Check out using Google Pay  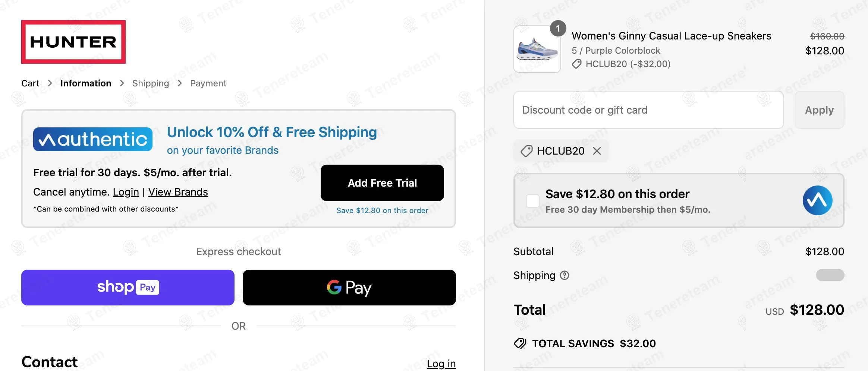click(349, 288)
